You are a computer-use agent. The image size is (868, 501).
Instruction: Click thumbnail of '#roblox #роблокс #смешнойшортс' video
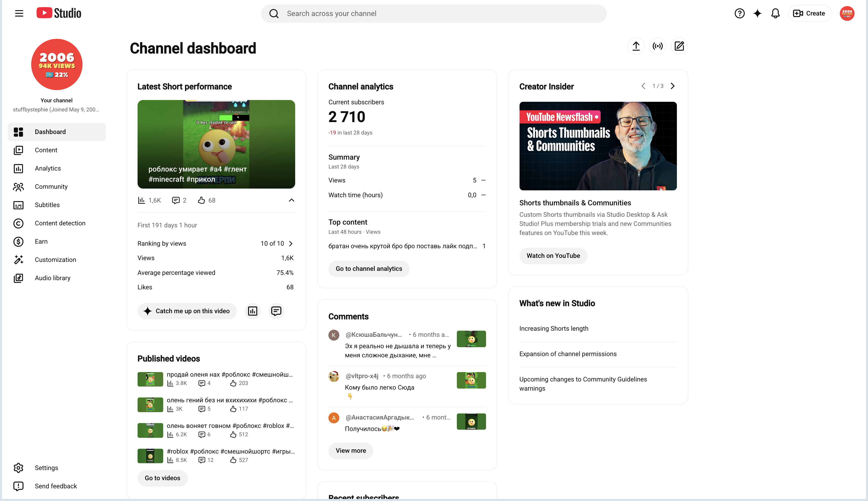click(150, 456)
